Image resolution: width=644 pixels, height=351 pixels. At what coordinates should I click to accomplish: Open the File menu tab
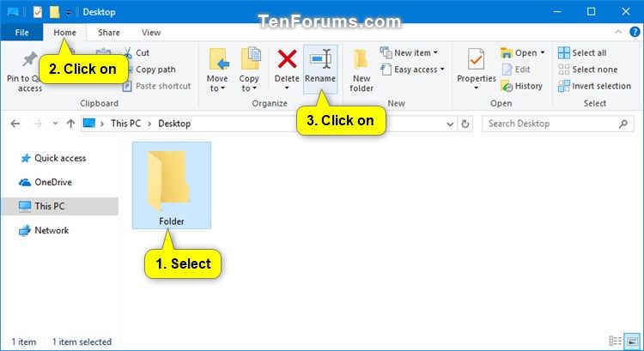[x=21, y=33]
